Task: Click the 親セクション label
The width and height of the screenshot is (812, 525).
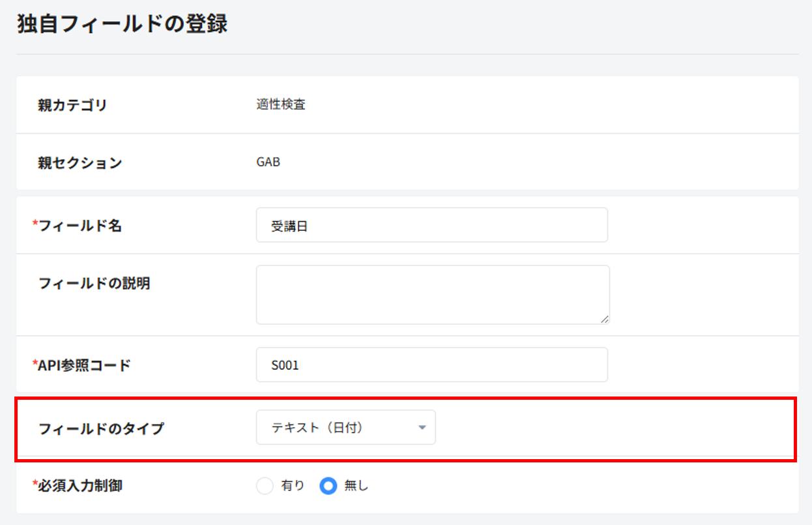Action: (x=80, y=162)
